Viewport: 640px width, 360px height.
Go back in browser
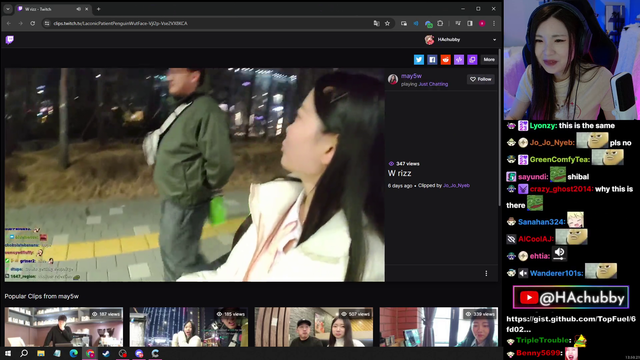pos(9,24)
